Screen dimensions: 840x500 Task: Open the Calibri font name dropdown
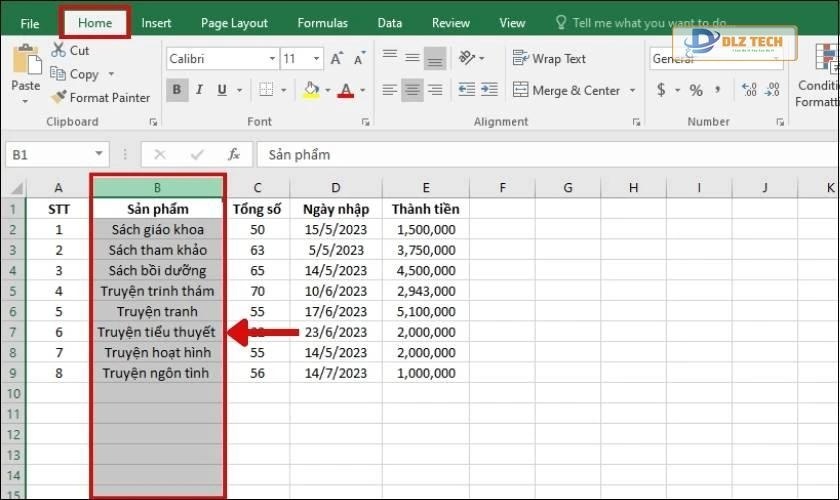271,59
